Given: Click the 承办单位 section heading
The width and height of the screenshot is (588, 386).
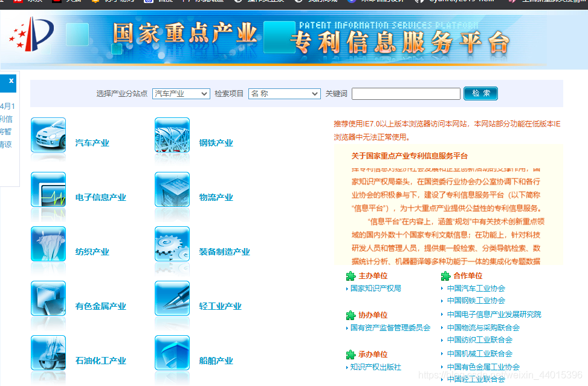Looking at the screenshot, I should click(x=373, y=355).
